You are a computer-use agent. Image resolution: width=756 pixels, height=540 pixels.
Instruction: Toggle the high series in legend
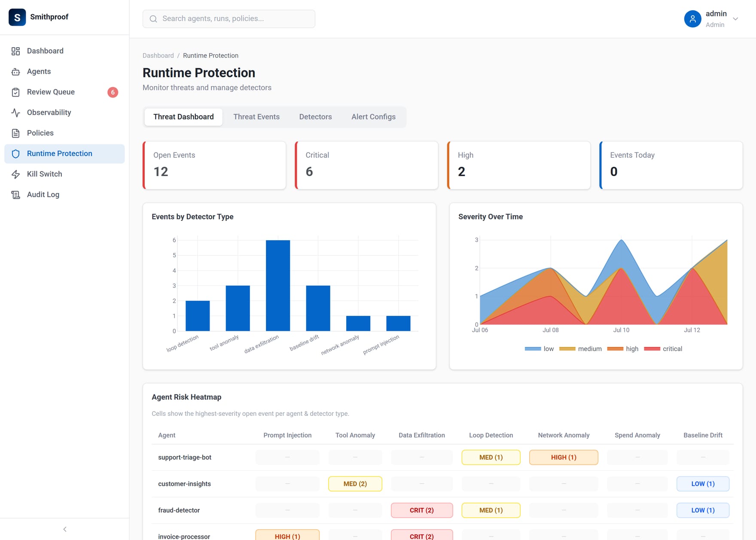point(623,349)
